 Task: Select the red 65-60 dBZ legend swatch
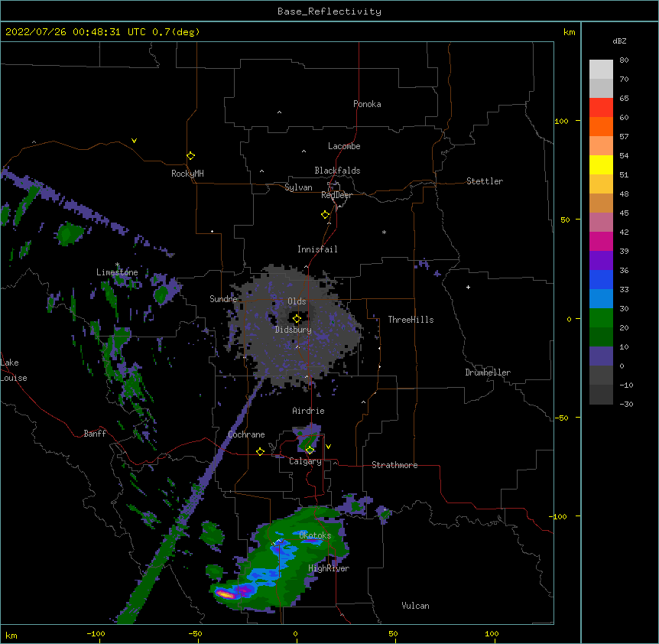(601, 108)
